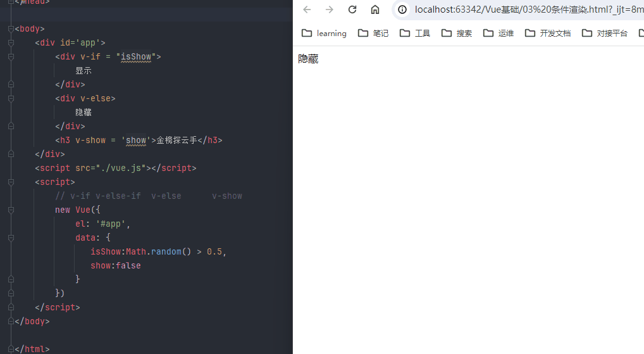Open the 搜索 bookmarks folder

(457, 34)
